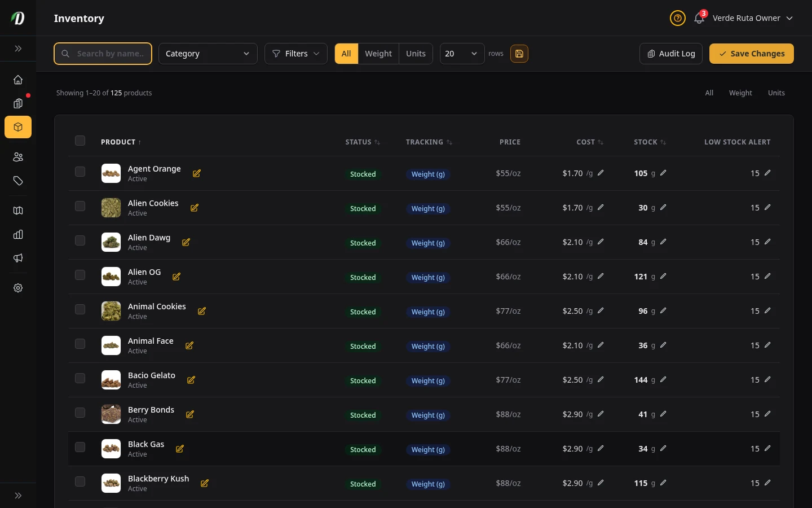Viewport: 812px width, 508px height.
Task: Switch to the Weight tab
Action: tap(378, 54)
